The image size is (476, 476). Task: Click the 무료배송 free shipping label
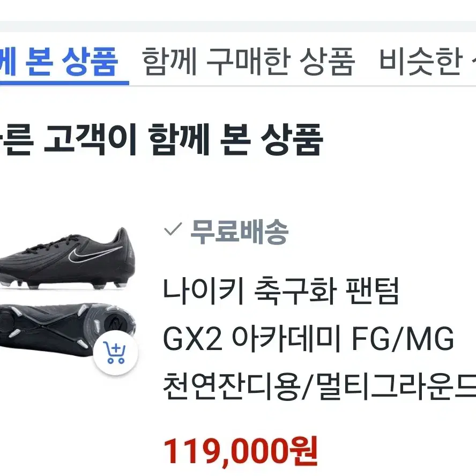point(239,232)
